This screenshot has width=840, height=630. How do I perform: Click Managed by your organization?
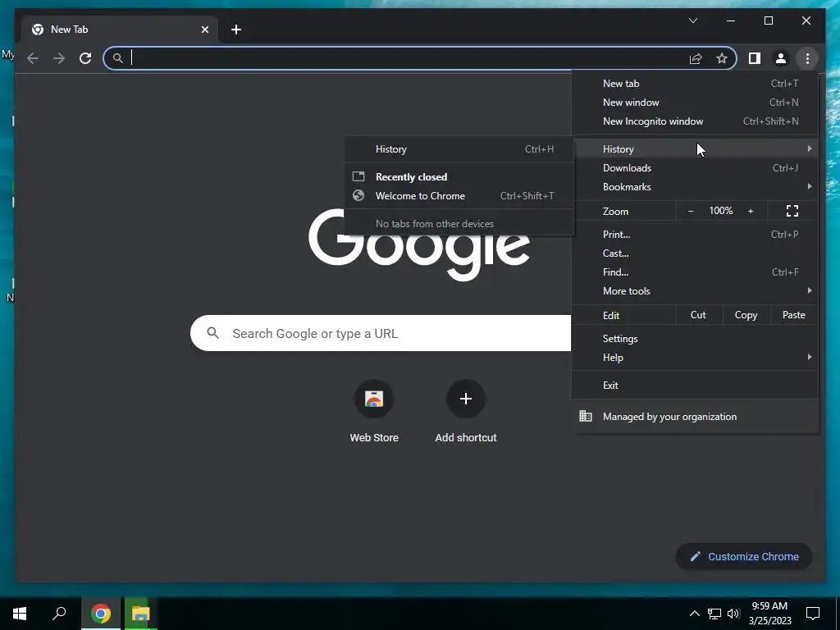coord(695,416)
